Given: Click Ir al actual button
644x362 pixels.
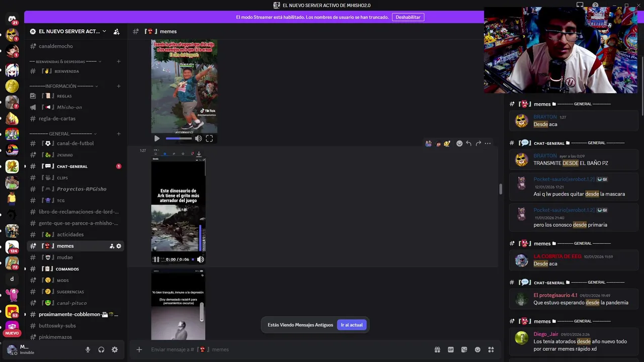Looking at the screenshot, I should coord(352,325).
